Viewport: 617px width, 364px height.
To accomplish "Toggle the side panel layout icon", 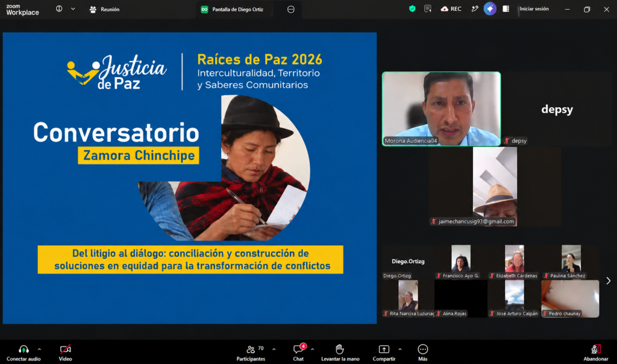I will [x=506, y=8].
